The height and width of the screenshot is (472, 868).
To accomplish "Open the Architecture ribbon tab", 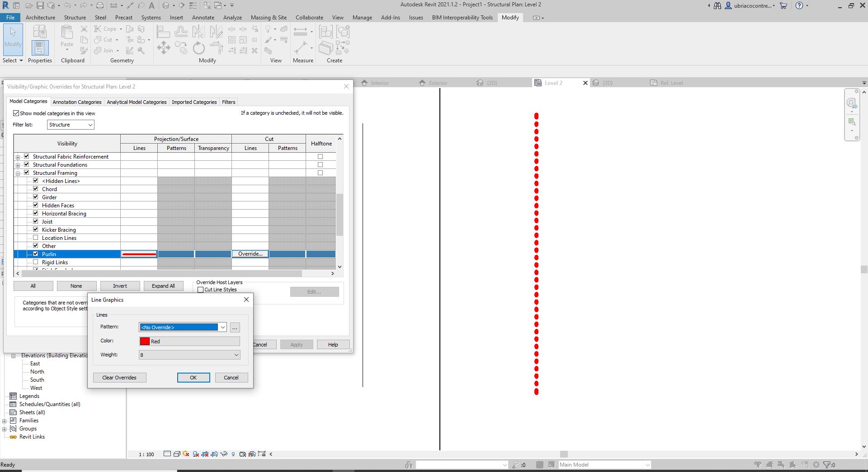I will pos(41,18).
